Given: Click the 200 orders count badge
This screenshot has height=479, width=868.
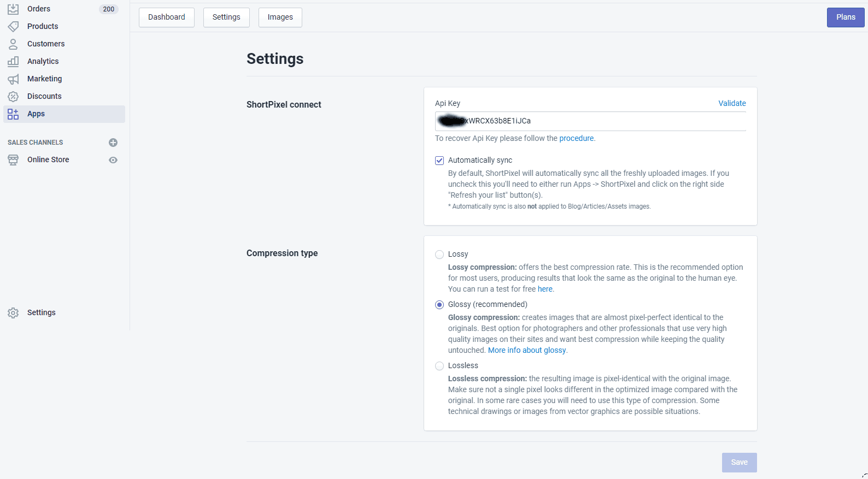Looking at the screenshot, I should coord(109,9).
